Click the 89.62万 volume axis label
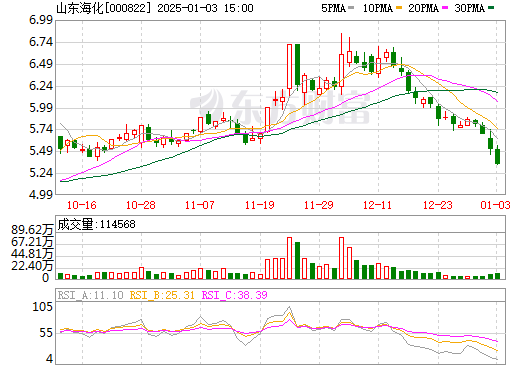The image size is (520, 365). pos(32,230)
